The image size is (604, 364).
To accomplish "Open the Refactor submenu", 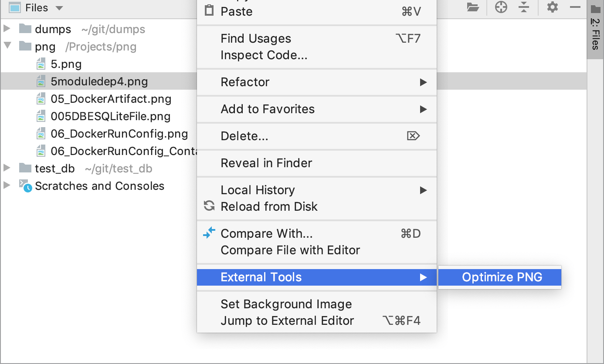I will [244, 81].
